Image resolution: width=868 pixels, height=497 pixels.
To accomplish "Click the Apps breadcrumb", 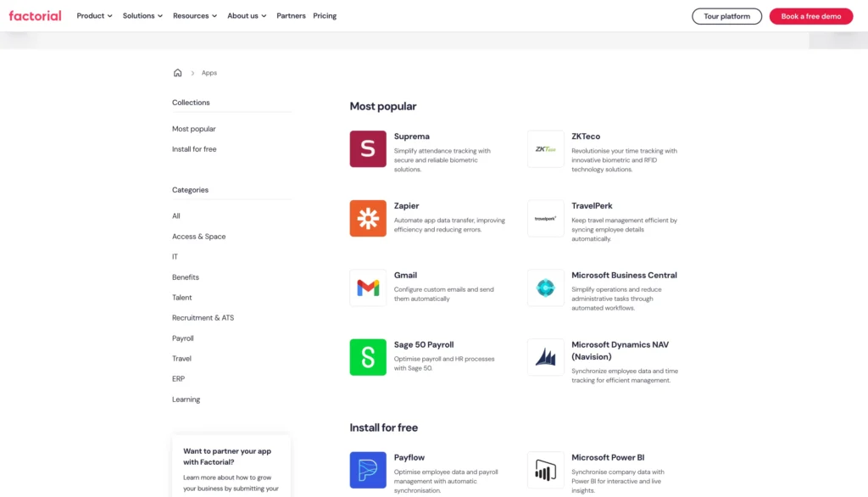I will 209,73.
